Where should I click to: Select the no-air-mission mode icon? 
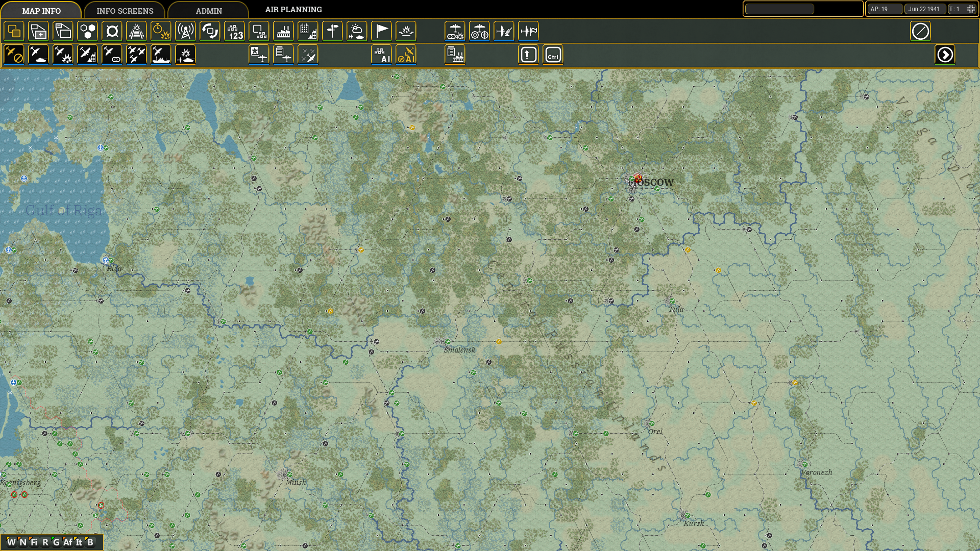pos(14,55)
